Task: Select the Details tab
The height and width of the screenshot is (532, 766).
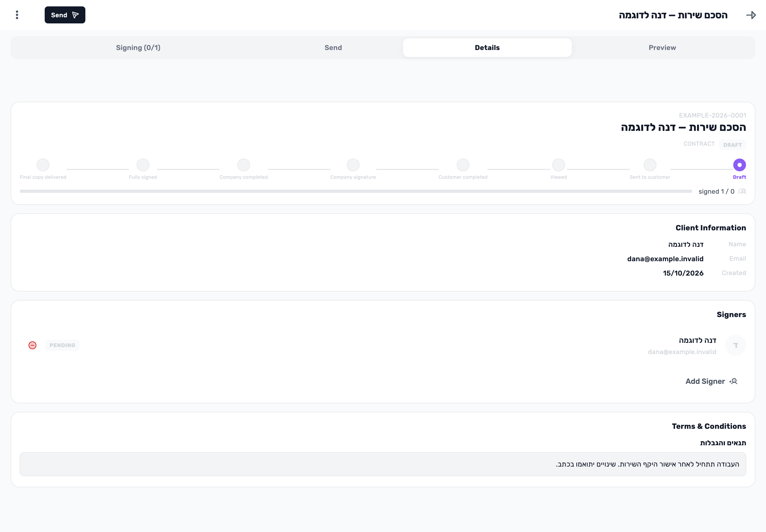Action: pyautogui.click(x=487, y=48)
